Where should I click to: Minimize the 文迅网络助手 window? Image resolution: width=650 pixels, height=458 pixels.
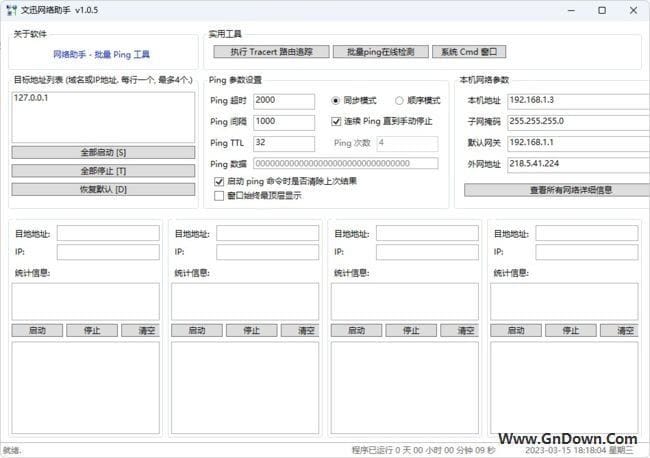tap(571, 10)
